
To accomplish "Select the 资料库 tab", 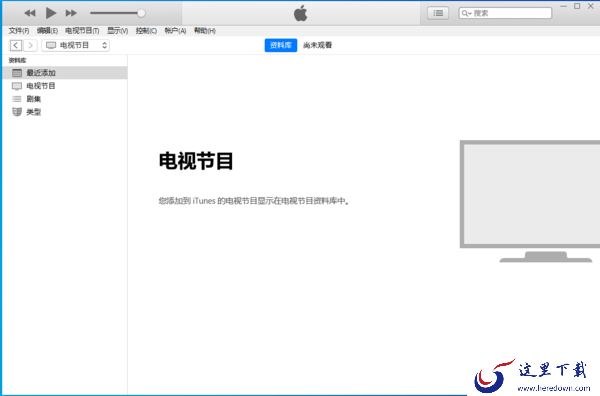I will pyautogui.click(x=280, y=45).
